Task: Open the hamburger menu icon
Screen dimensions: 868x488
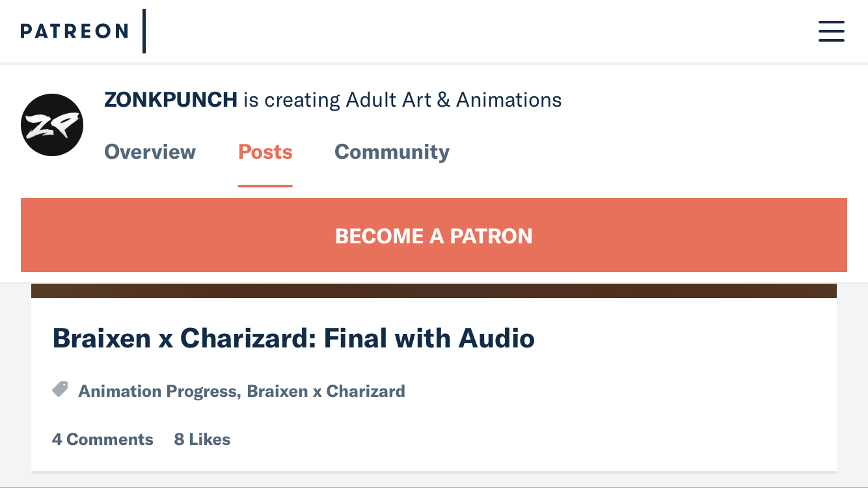Action: 831,31
